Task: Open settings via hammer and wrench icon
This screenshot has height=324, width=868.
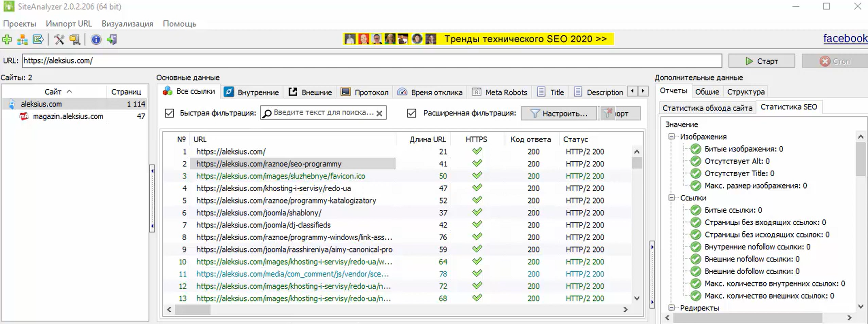Action: point(59,40)
